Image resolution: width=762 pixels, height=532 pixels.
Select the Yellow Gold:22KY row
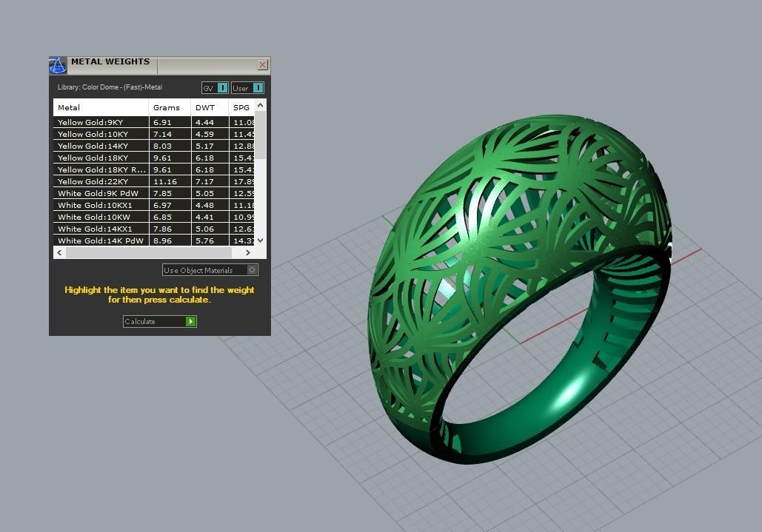click(153, 181)
